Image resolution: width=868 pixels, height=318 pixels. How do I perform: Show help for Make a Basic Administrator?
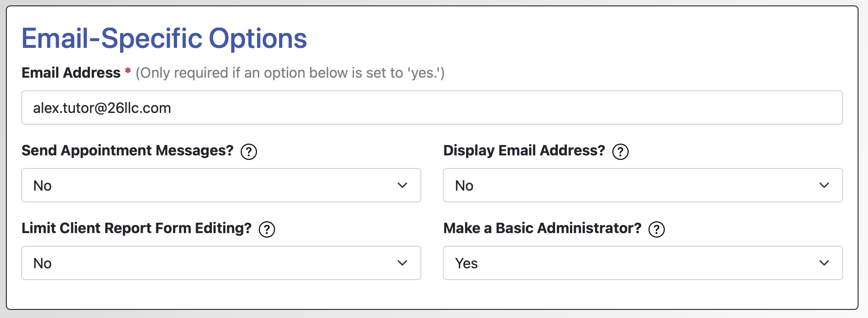click(x=657, y=229)
